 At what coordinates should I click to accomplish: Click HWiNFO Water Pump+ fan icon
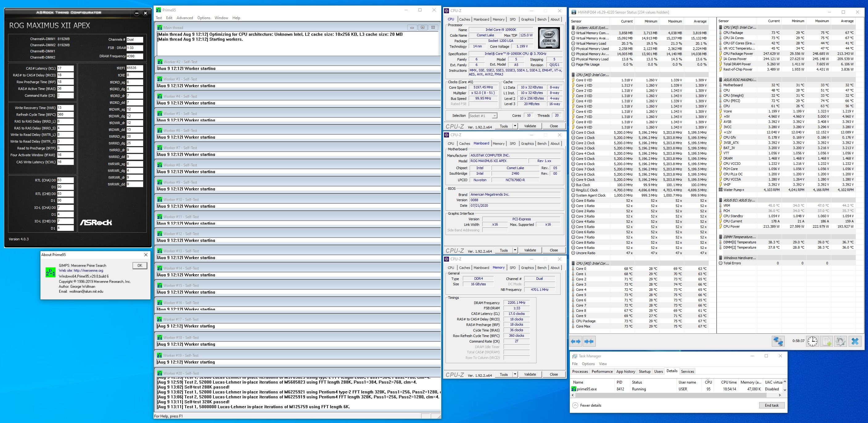(x=720, y=190)
